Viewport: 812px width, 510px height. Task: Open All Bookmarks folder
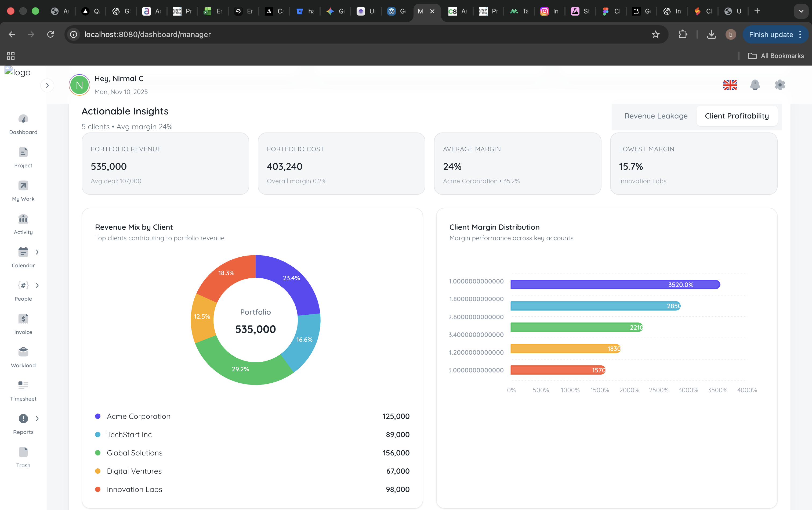tap(775, 56)
